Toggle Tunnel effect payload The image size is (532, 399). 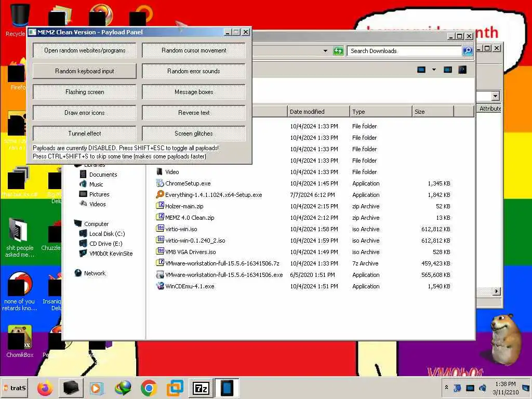click(85, 134)
